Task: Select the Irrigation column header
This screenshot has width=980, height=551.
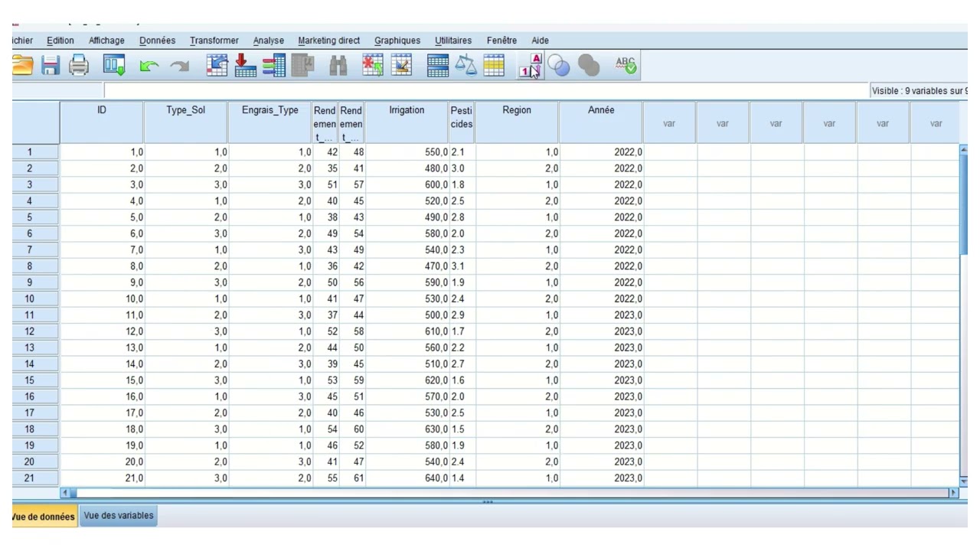Action: [407, 122]
